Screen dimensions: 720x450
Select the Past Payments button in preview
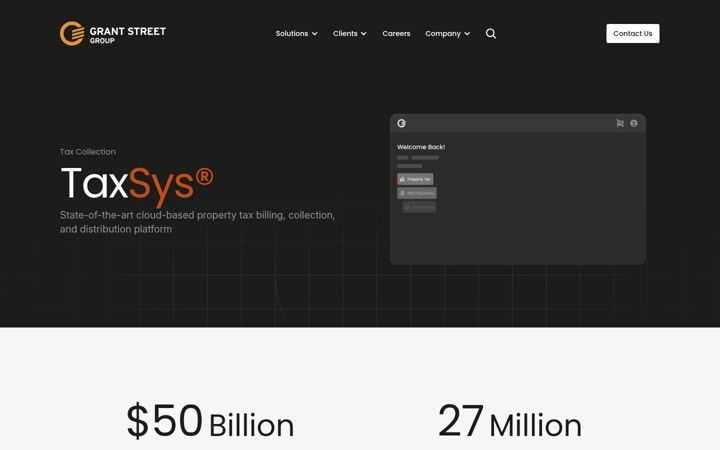pos(417,193)
